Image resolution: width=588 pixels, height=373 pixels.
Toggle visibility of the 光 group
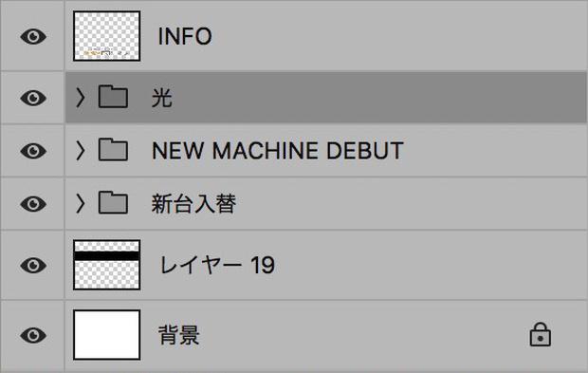[x=33, y=98]
